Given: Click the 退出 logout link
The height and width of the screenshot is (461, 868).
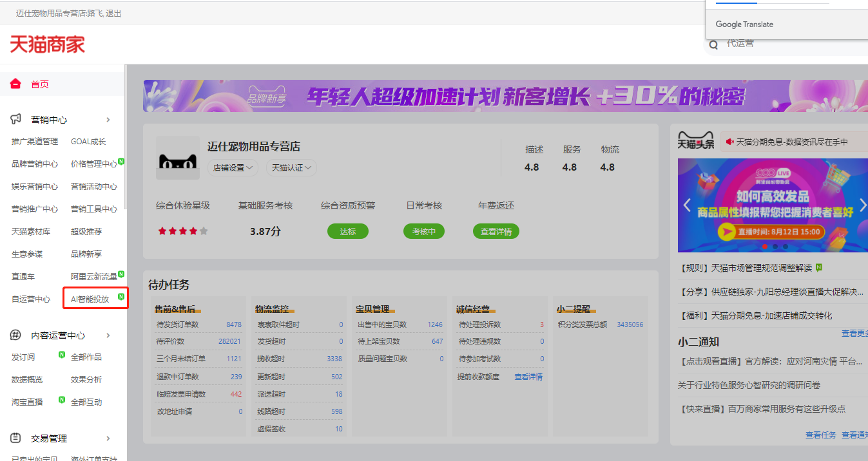Looking at the screenshot, I should [113, 14].
